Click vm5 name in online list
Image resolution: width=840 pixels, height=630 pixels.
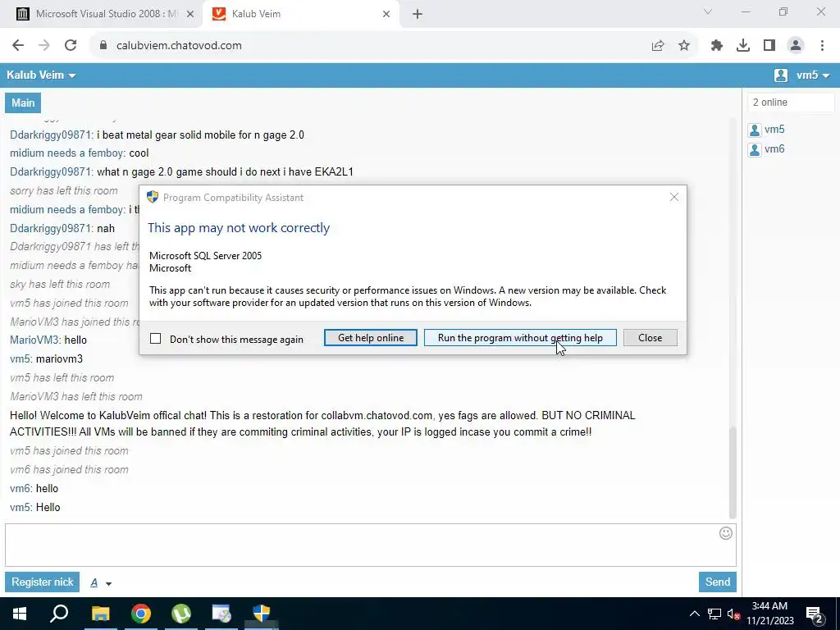[774, 129]
